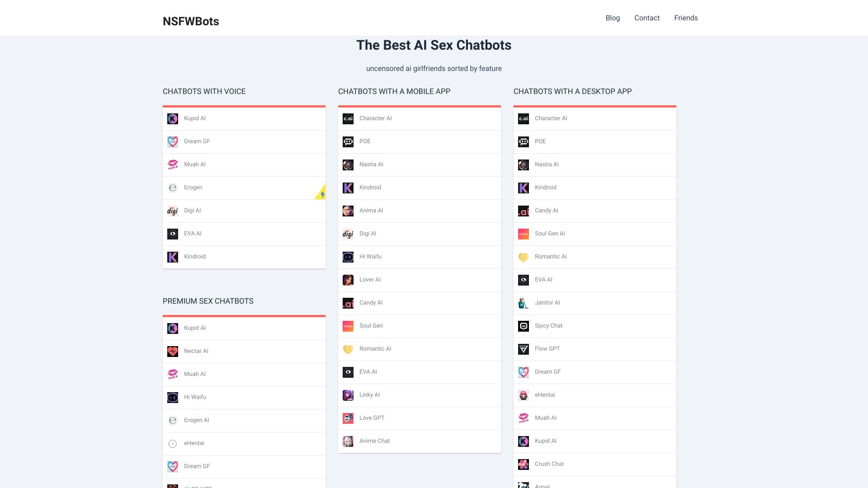The height and width of the screenshot is (488, 868).
Task: Click the Candy AI icon in desktop section
Action: click(x=523, y=210)
